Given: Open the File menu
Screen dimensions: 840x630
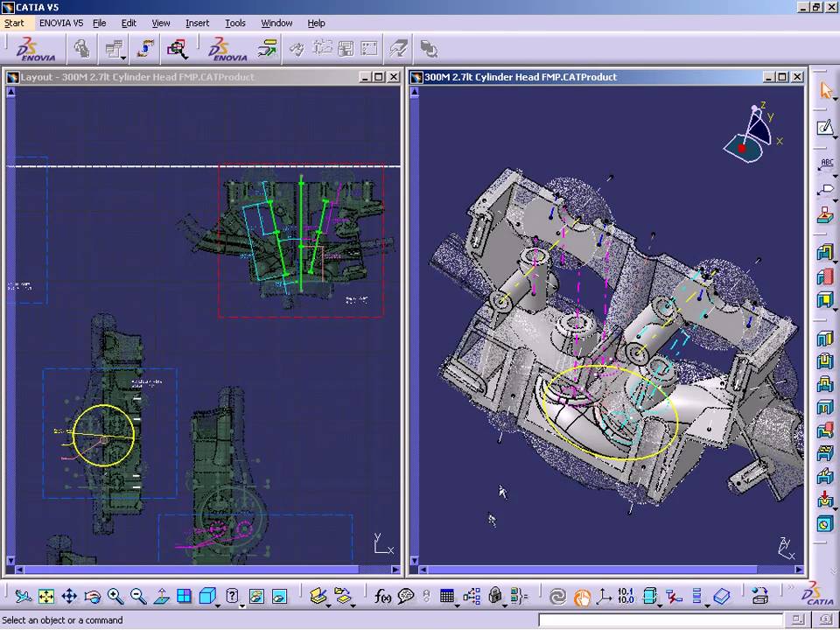Looking at the screenshot, I should point(99,23).
